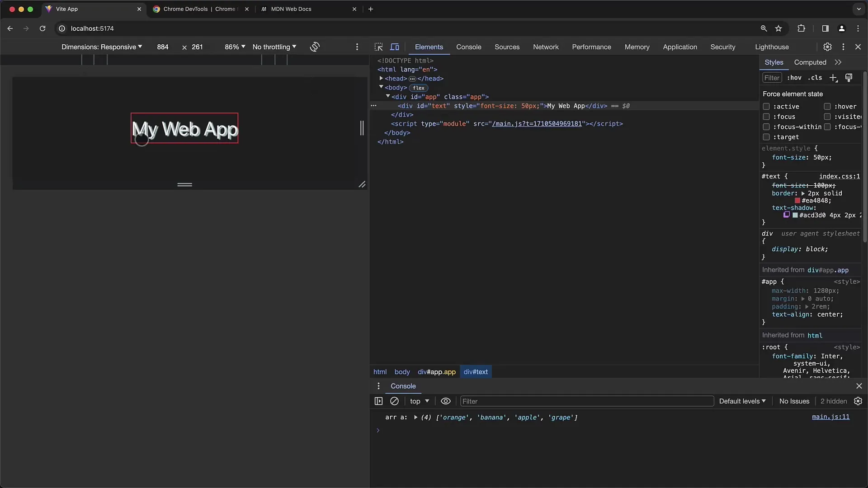
Task: Open the main.js:11 source link
Action: point(830,417)
